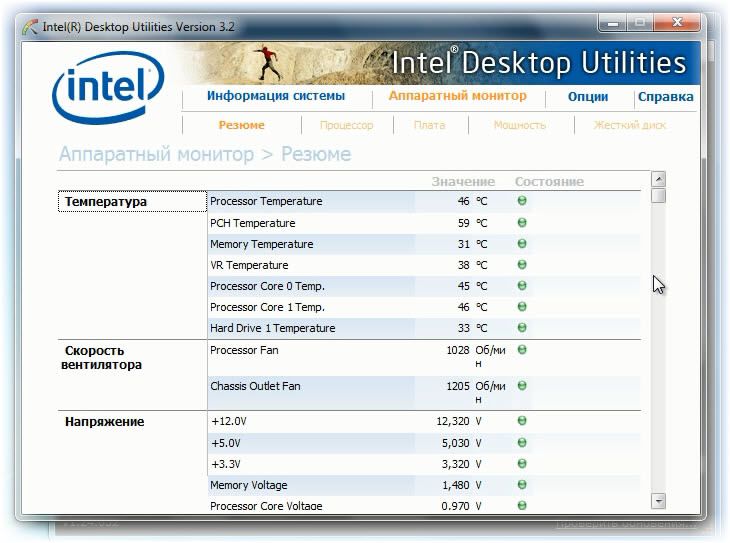Click the Значение column header
Viewport: 730px width, 543px height.
click(x=462, y=182)
